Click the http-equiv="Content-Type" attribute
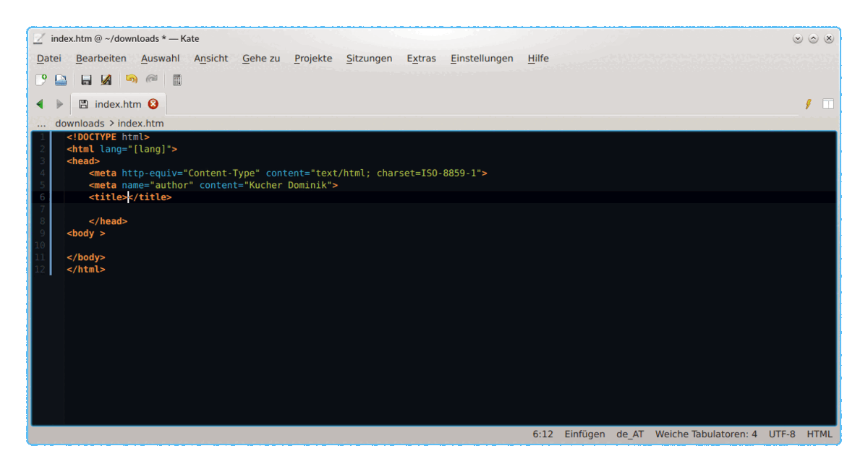868x472 pixels. pos(191,173)
